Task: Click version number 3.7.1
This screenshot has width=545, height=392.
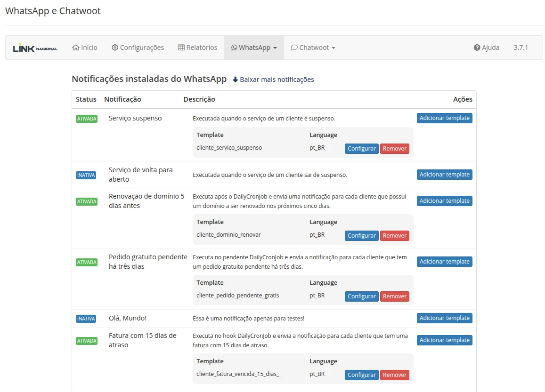Action: tap(521, 48)
